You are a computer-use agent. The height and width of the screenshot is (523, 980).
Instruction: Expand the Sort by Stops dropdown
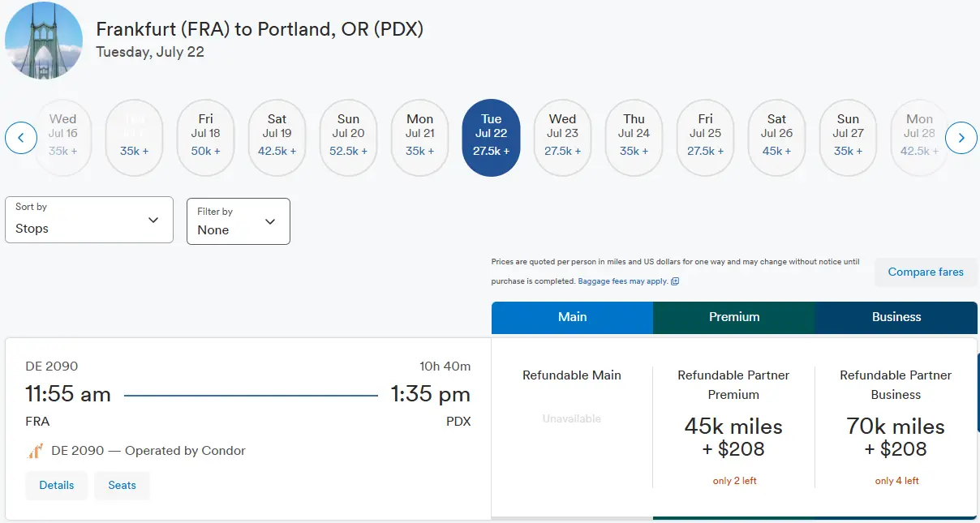(x=89, y=220)
